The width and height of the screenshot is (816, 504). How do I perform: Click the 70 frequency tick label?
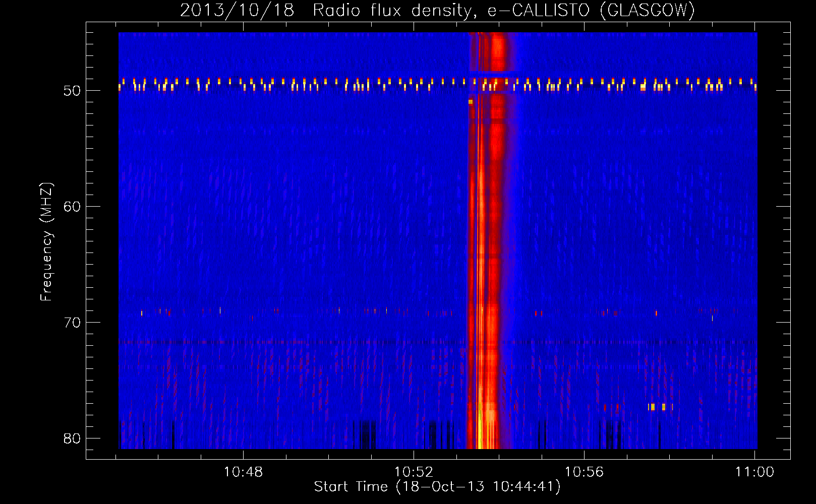click(x=72, y=323)
